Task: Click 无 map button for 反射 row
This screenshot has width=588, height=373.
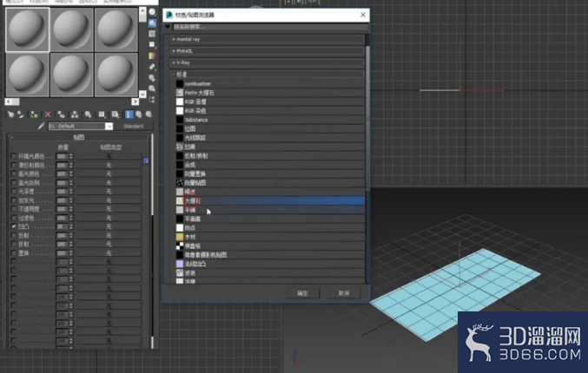Action: point(109,236)
